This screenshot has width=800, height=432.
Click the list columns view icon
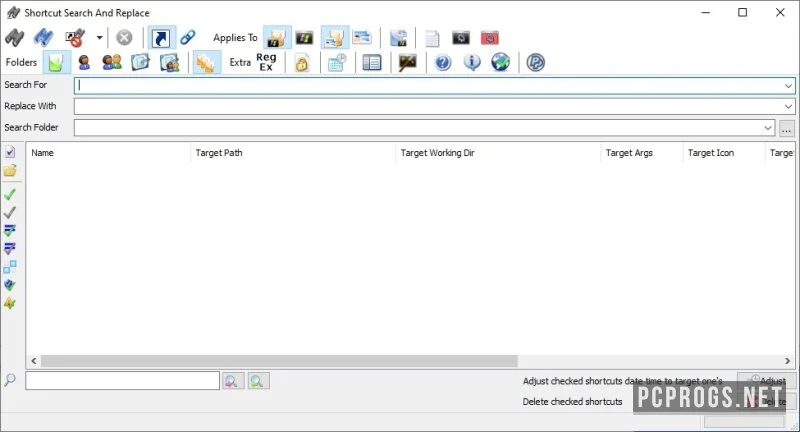click(x=371, y=63)
